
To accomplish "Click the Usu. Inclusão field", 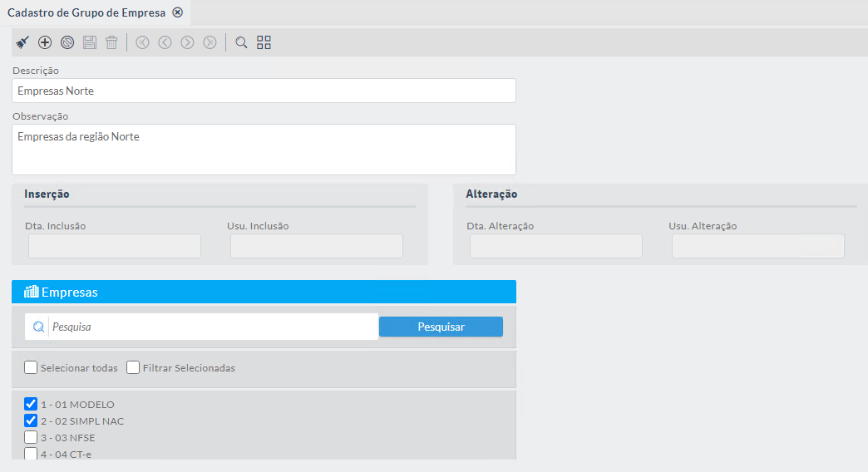I will [x=317, y=246].
